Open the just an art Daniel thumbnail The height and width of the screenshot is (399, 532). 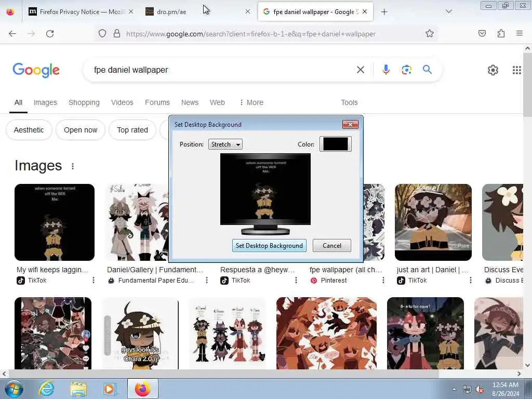[433, 222]
